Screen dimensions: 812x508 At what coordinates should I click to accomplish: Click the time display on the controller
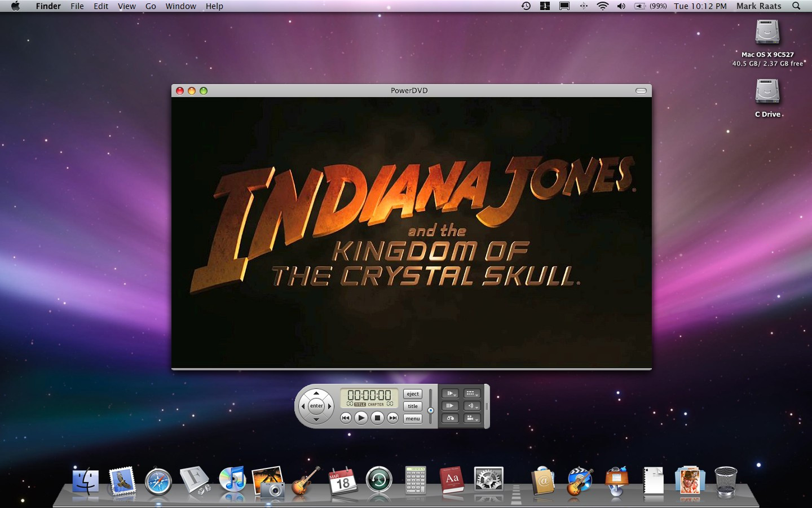click(369, 397)
